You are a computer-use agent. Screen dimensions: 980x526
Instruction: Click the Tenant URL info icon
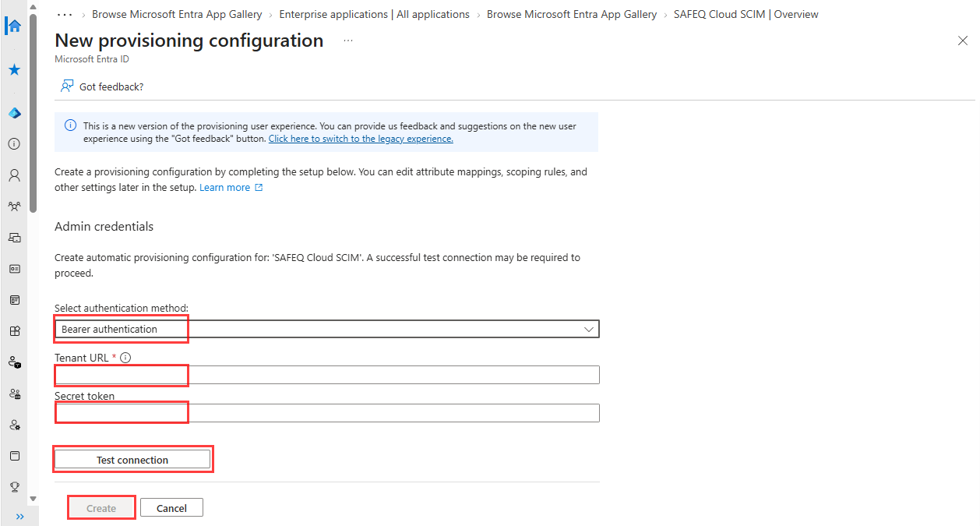(x=125, y=358)
